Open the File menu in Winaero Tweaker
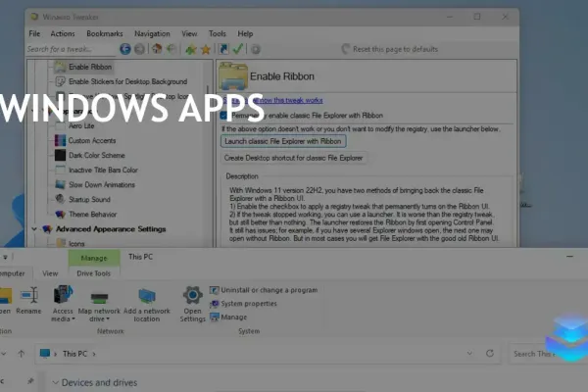Screen dimensions: 588x392 pyautogui.click(x=34, y=33)
